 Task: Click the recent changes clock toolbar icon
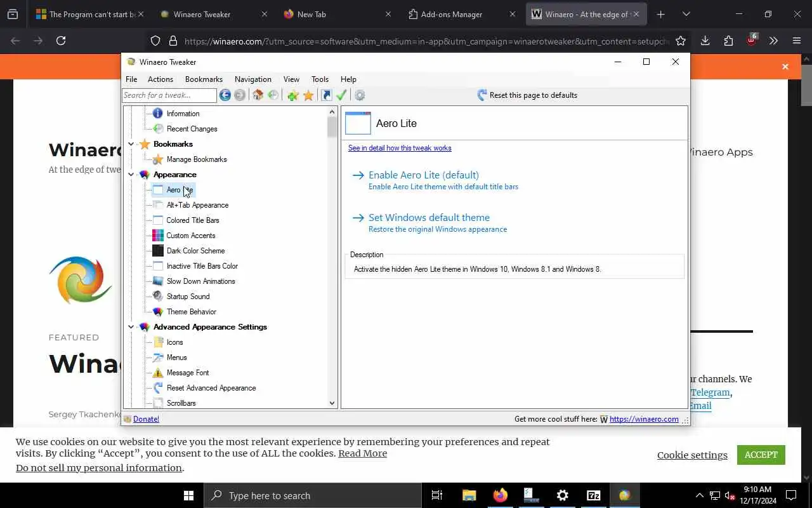(273, 95)
